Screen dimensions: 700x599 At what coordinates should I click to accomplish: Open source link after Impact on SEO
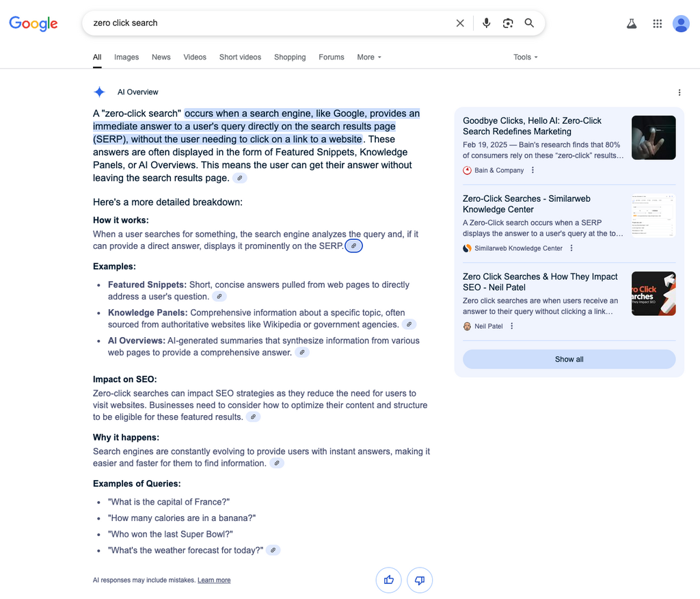click(x=253, y=416)
